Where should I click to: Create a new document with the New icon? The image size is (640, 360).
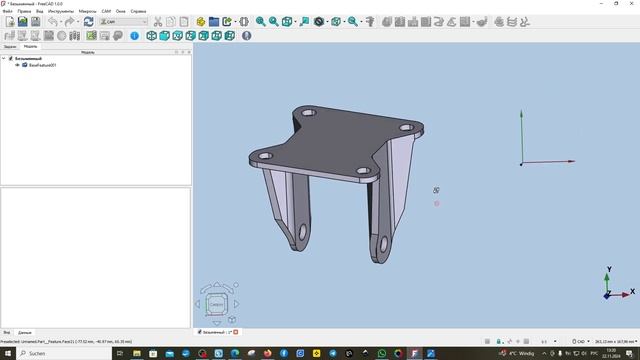(x=10, y=22)
